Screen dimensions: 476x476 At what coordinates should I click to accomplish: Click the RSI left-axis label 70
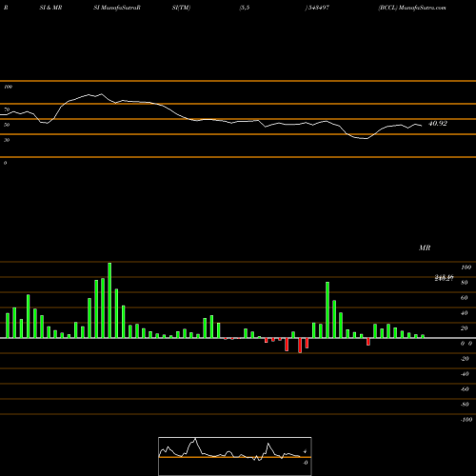(7, 109)
